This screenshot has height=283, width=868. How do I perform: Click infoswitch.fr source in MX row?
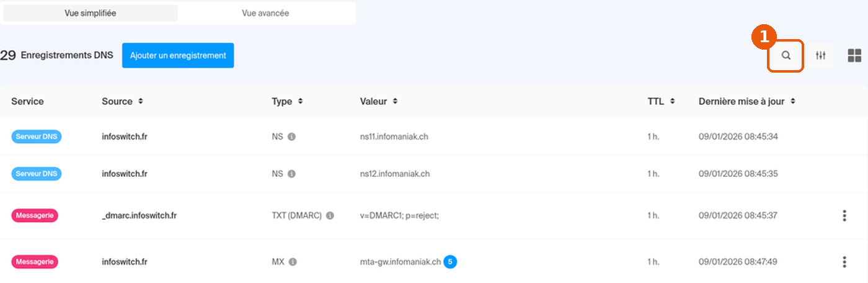(x=125, y=262)
